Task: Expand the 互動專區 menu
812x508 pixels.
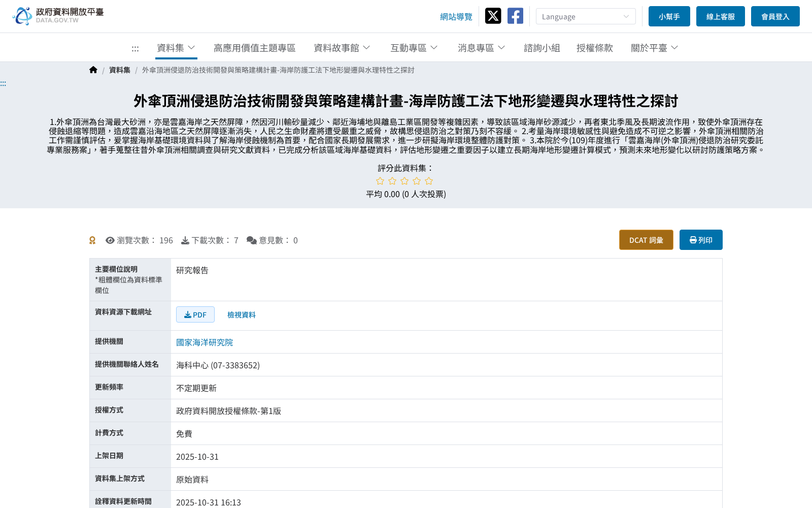Action: (x=414, y=48)
